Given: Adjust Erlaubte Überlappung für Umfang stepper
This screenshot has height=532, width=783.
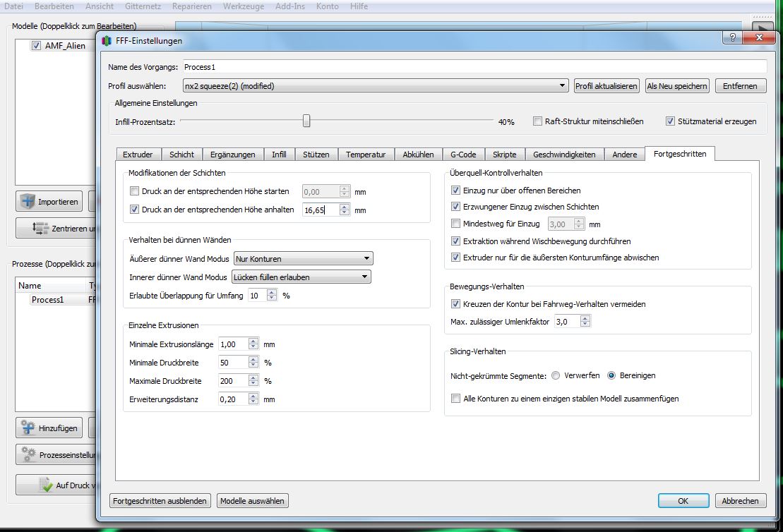Looking at the screenshot, I should [x=272, y=296].
